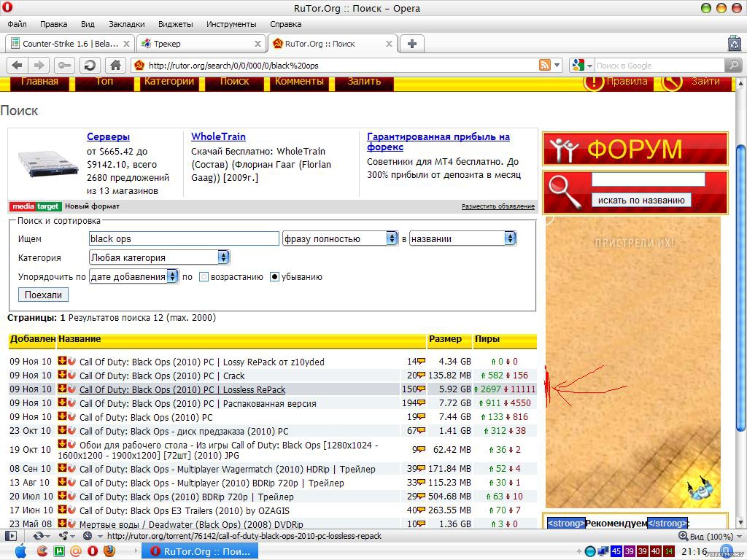Viewport: 747px width, 560px height.
Task: Open the Правила exclamation icon
Action: coord(594,82)
